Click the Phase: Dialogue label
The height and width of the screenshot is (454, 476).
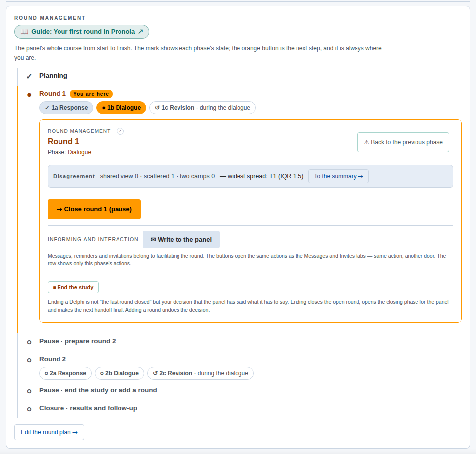tap(69, 152)
